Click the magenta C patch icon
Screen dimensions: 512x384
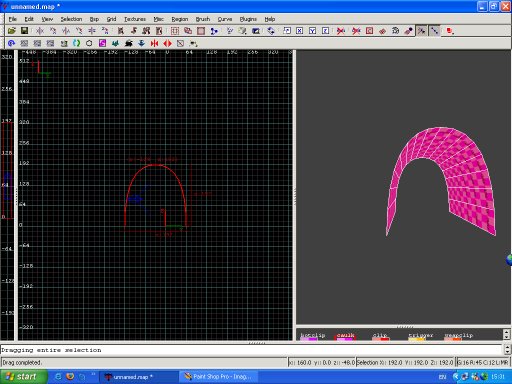[102, 43]
